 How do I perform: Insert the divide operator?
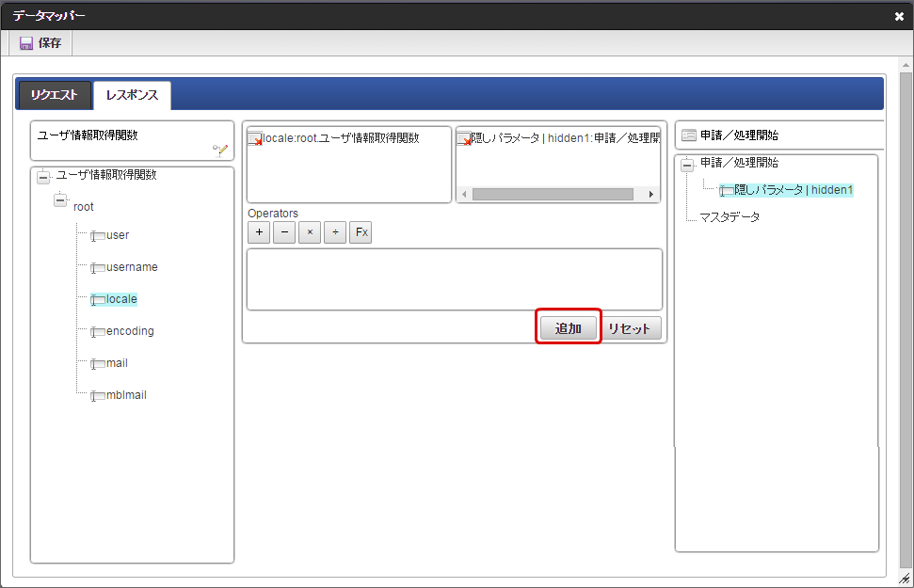click(335, 232)
